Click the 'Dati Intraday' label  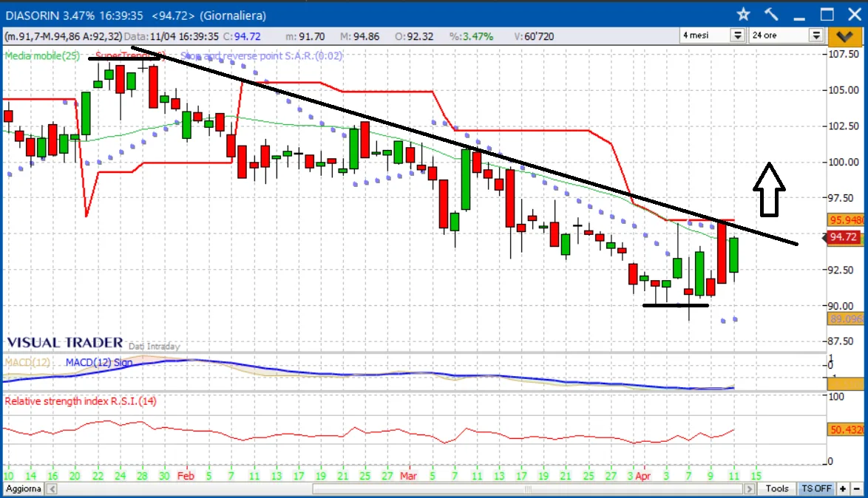(x=155, y=347)
